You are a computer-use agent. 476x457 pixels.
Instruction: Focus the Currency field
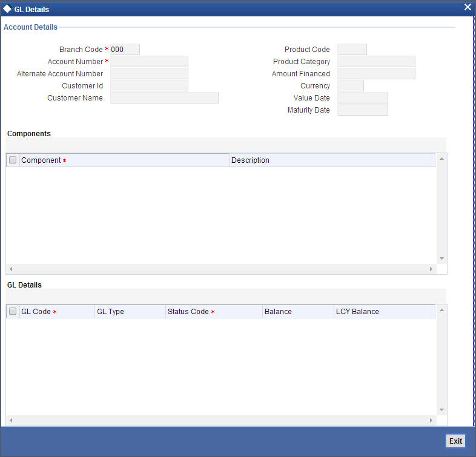tap(350, 86)
